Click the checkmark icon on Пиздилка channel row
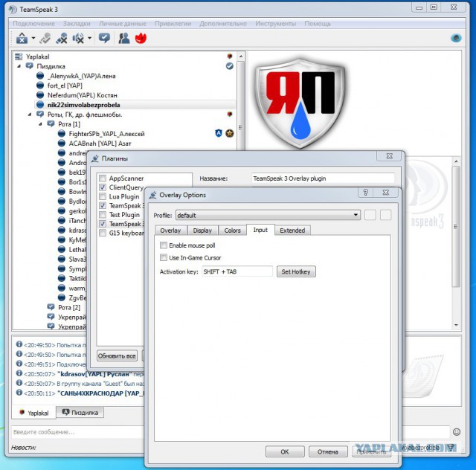The image size is (476, 470). point(230,66)
